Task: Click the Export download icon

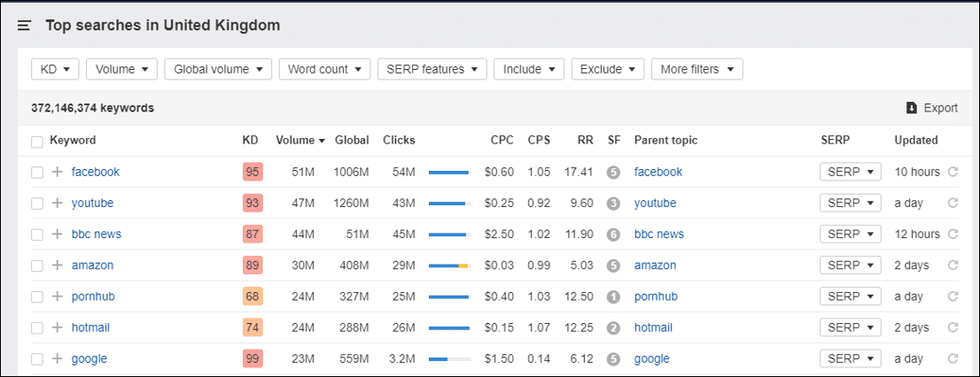Action: click(x=912, y=108)
